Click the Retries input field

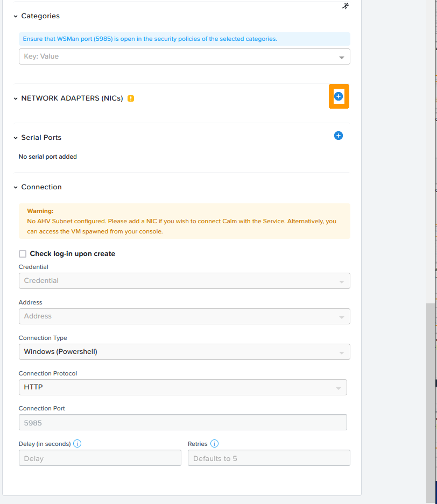[269, 458]
